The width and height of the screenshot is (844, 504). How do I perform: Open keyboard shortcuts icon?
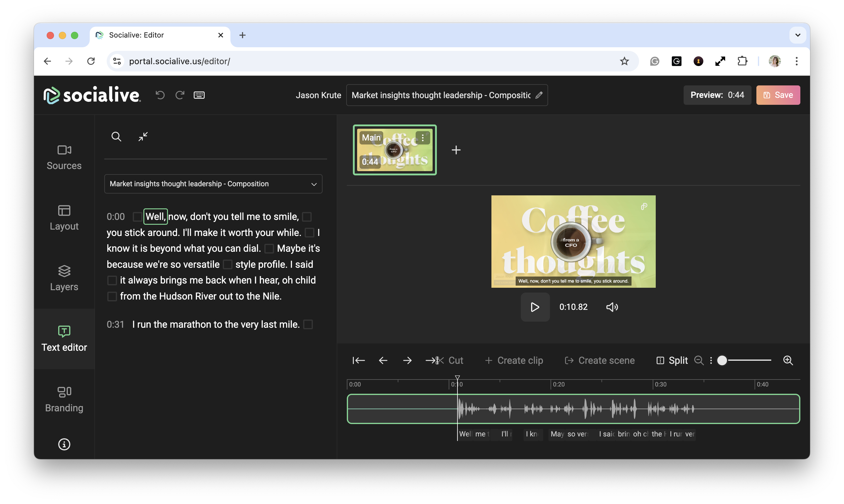(x=199, y=95)
